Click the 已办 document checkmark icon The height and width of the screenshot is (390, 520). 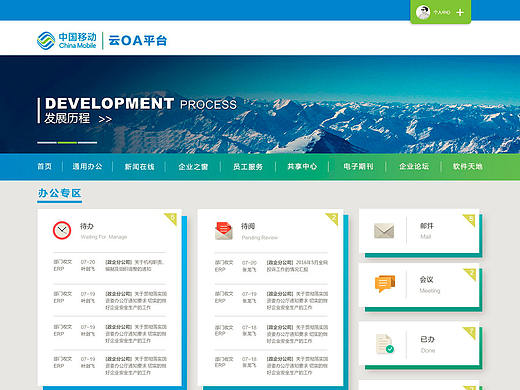click(x=385, y=344)
